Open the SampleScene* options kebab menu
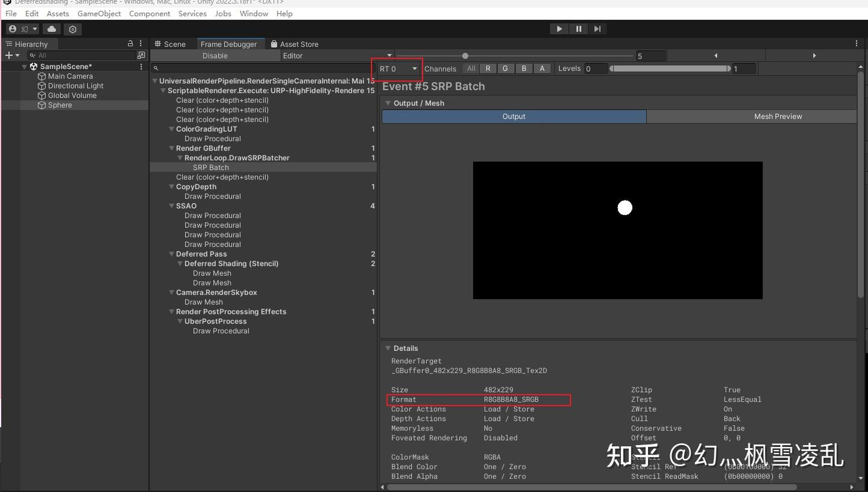 (x=141, y=67)
